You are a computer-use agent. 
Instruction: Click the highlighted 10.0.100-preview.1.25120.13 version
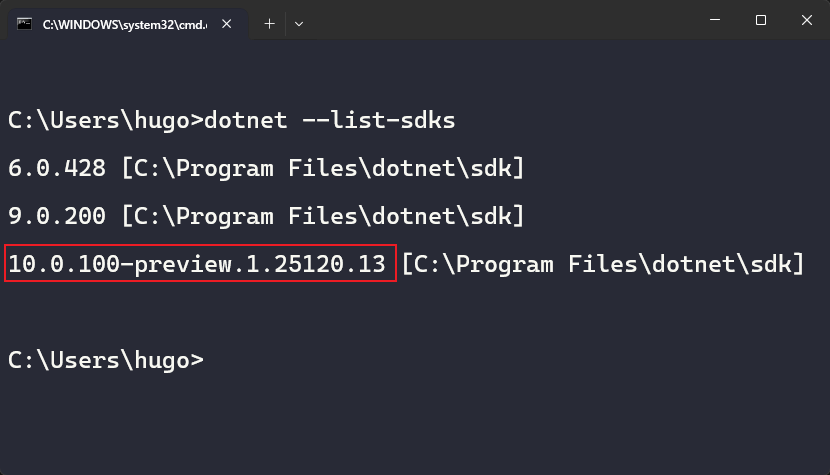(198, 263)
